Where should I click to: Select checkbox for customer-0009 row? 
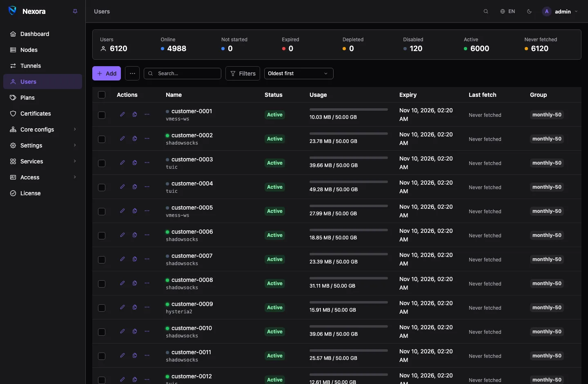(102, 308)
